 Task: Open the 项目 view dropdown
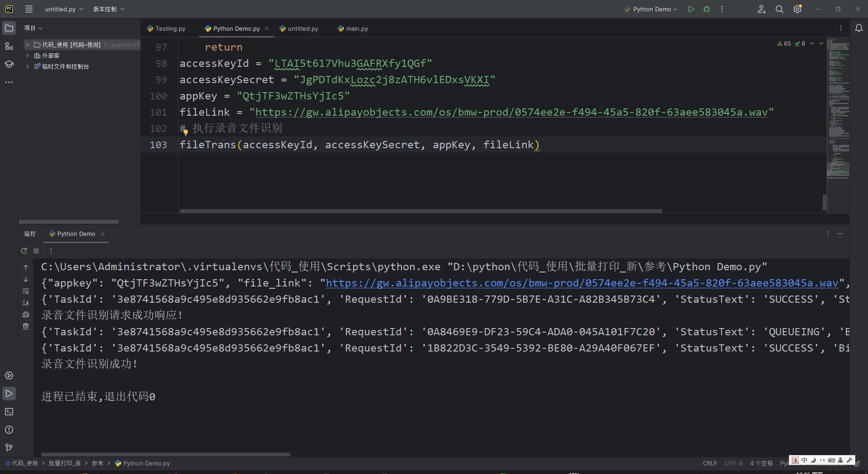33,28
